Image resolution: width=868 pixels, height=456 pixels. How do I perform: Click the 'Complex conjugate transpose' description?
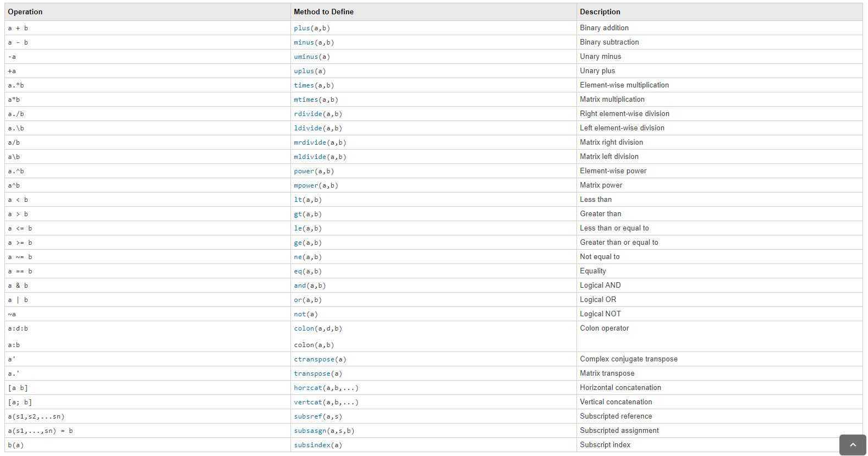click(629, 359)
